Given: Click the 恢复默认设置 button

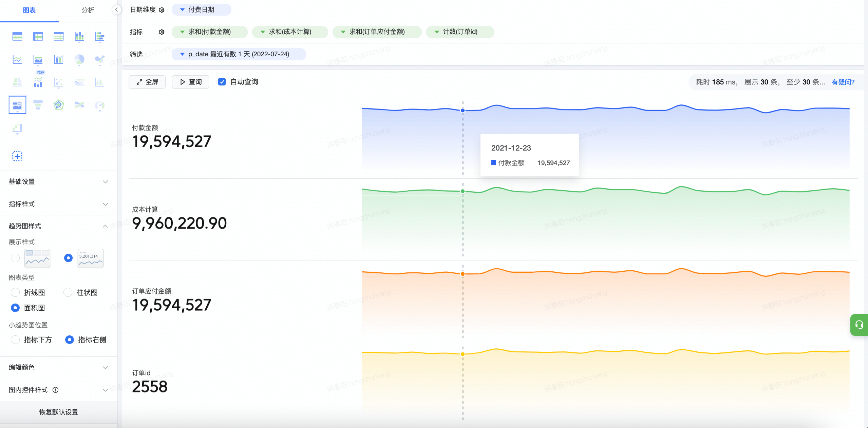Looking at the screenshot, I should pos(59,412).
